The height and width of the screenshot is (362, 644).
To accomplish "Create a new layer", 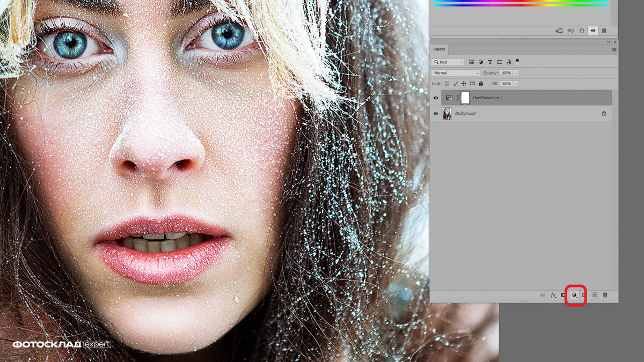I will pyautogui.click(x=595, y=295).
